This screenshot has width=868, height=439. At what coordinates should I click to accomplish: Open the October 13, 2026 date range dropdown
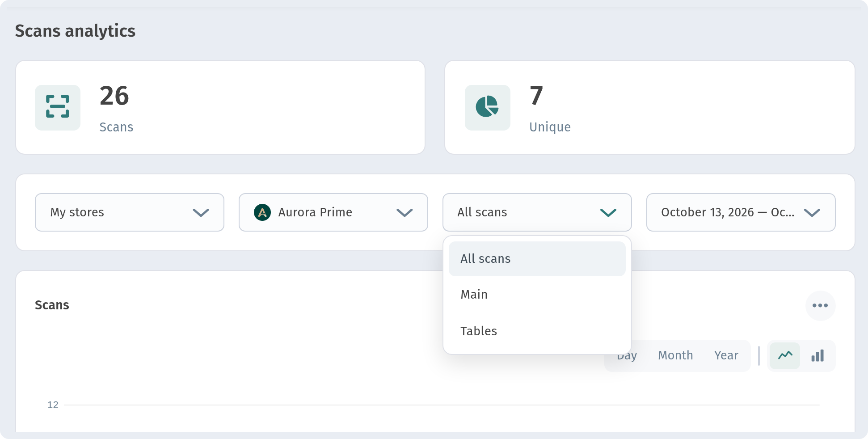(741, 212)
